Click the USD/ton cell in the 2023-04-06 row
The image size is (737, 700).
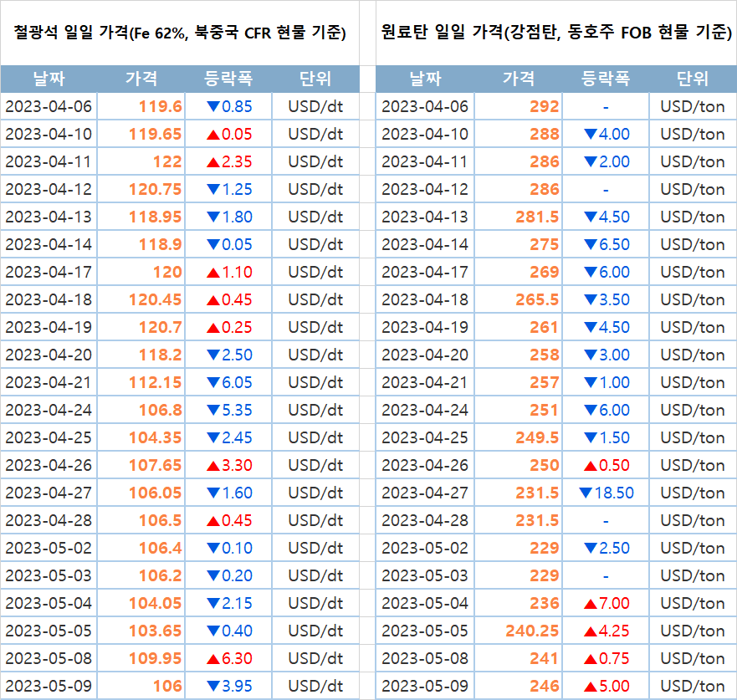pos(692,106)
